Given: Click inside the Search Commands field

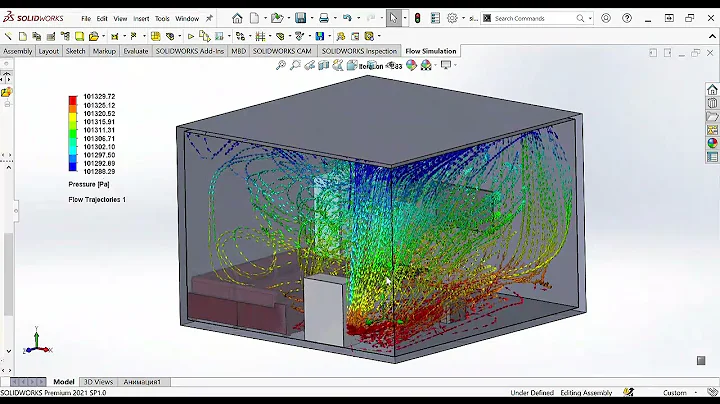Looking at the screenshot, I should coord(533,18).
